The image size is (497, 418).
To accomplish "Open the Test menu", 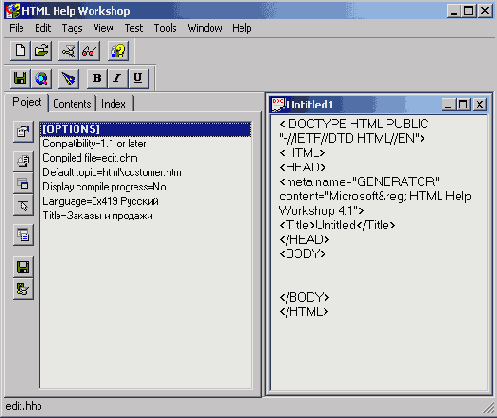I will pyautogui.click(x=134, y=28).
